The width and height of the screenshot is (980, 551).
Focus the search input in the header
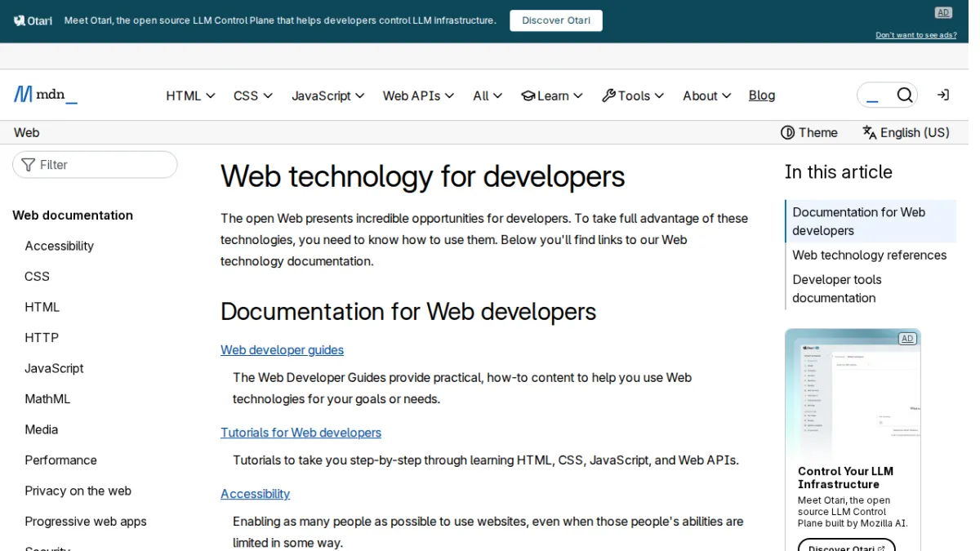point(875,96)
